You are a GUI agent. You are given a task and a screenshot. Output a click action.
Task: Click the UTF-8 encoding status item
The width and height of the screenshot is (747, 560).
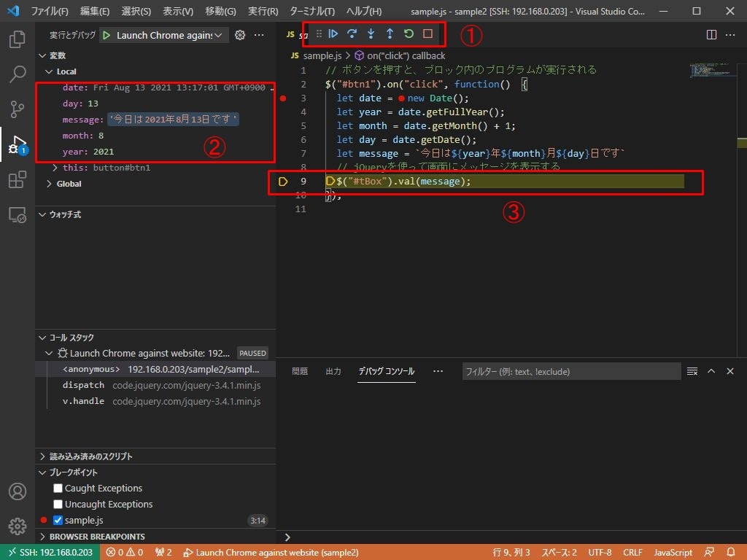point(600,553)
